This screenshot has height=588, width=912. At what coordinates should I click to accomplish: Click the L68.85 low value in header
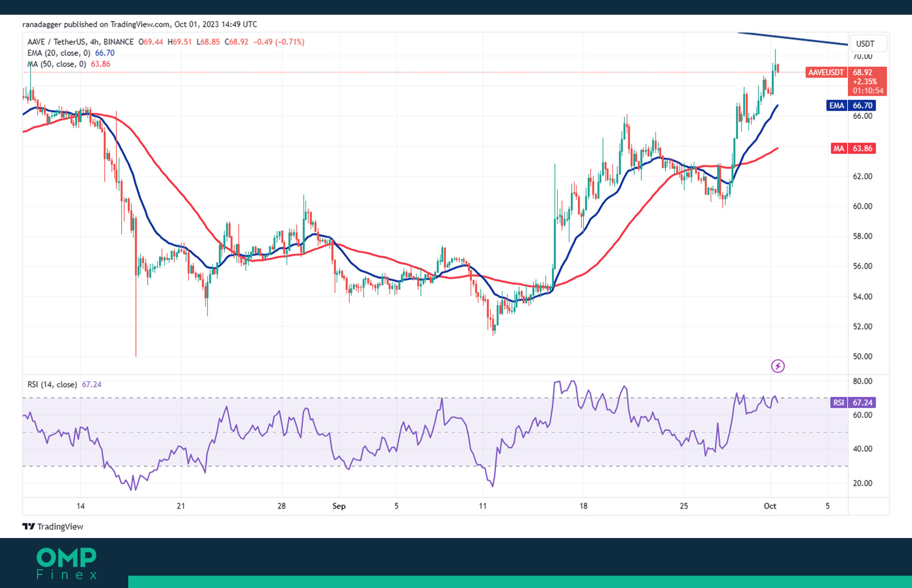pyautogui.click(x=208, y=42)
